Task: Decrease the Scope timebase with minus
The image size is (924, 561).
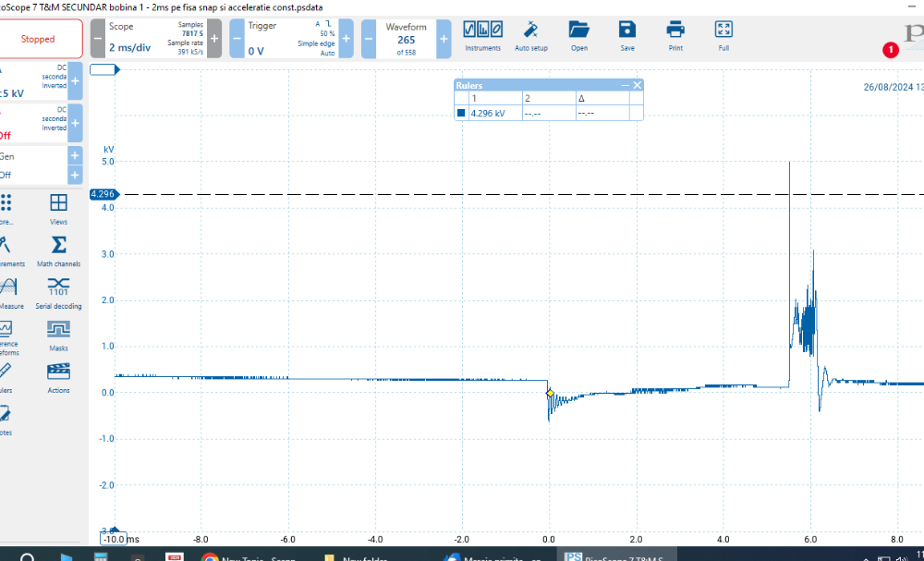Action: click(x=98, y=39)
